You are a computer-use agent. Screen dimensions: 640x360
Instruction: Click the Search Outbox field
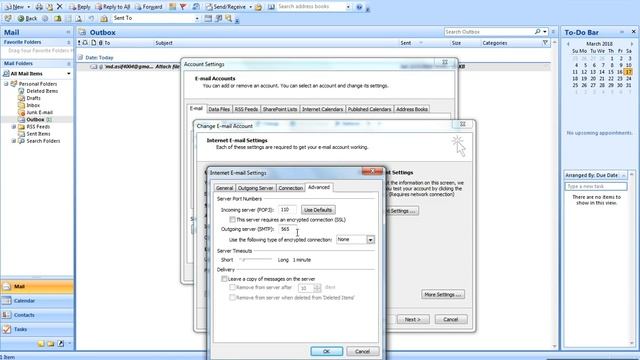pos(489,32)
